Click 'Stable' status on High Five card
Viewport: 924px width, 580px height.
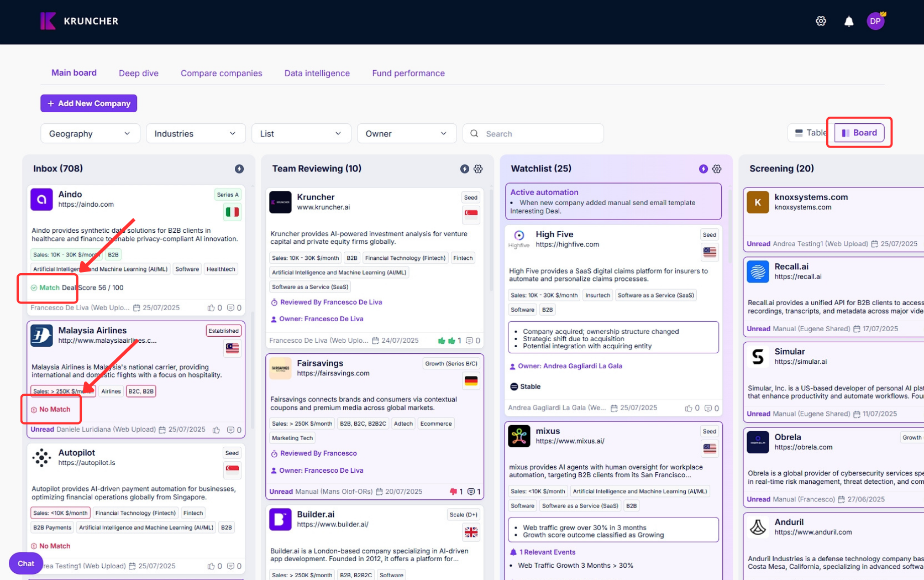[530, 386]
